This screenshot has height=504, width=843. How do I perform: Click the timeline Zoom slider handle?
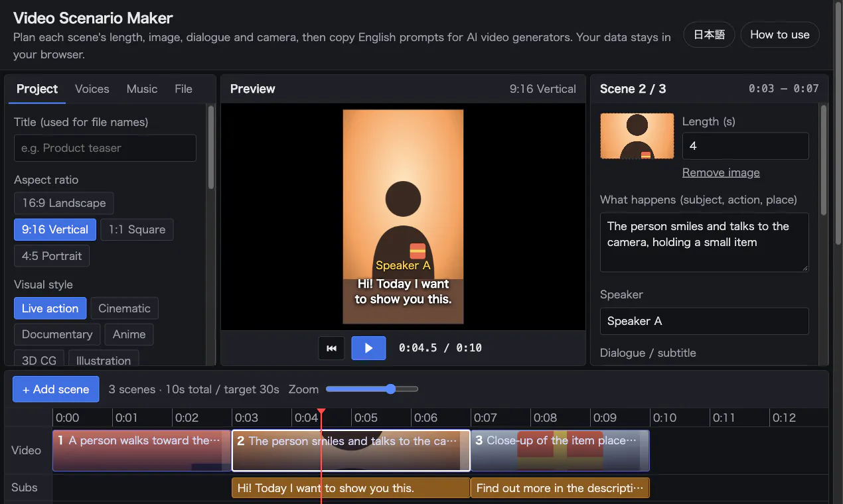pyautogui.click(x=390, y=389)
